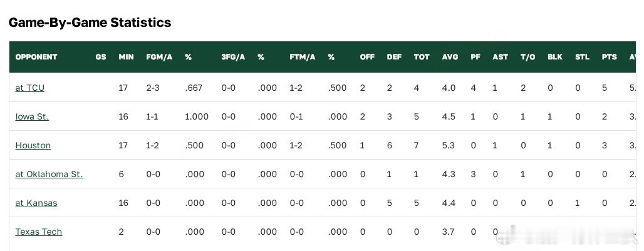This screenshot has height=251, width=644.
Task: Click the MIN column header
Action: [126, 57]
